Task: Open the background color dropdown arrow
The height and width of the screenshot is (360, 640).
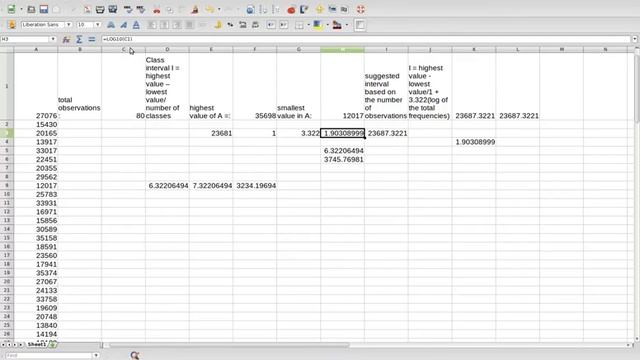Action: (x=327, y=25)
